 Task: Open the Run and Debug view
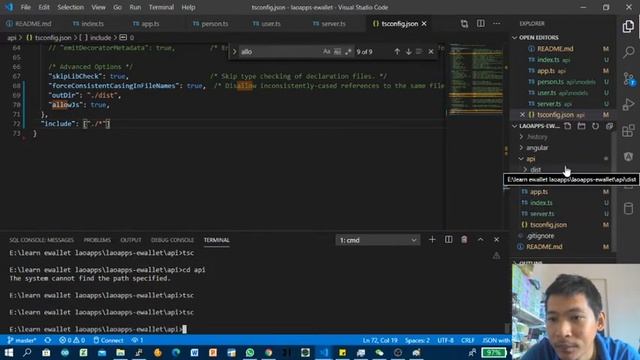[x=629, y=104]
